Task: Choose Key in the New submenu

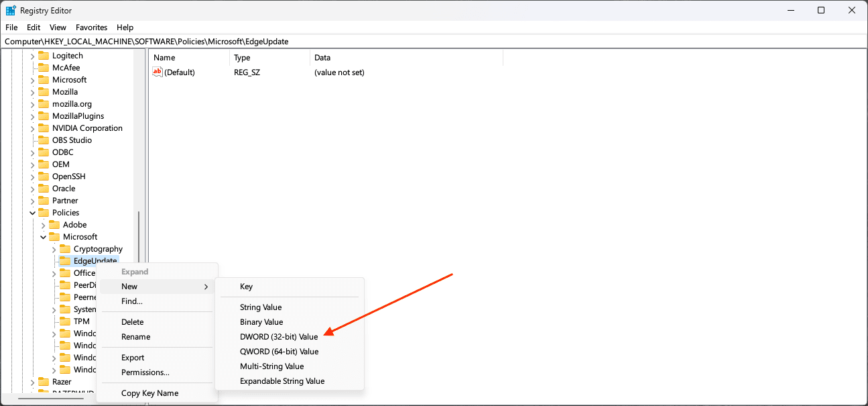Action: pos(290,287)
